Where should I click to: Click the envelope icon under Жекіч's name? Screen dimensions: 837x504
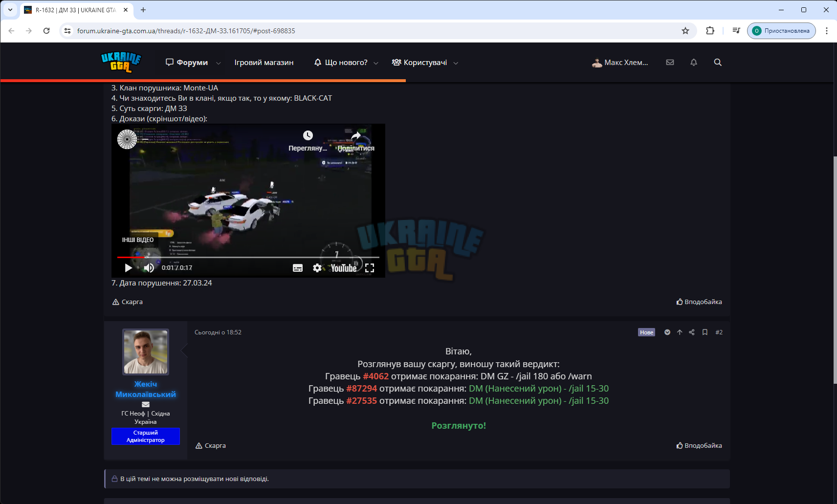146,404
